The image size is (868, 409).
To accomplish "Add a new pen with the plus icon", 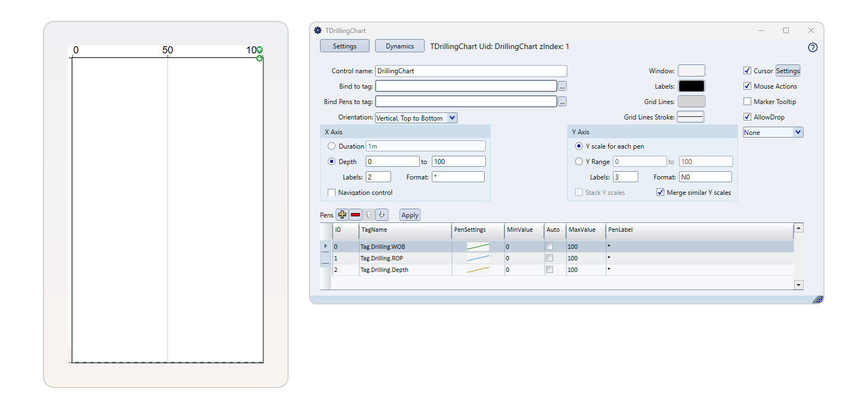I will coord(342,215).
